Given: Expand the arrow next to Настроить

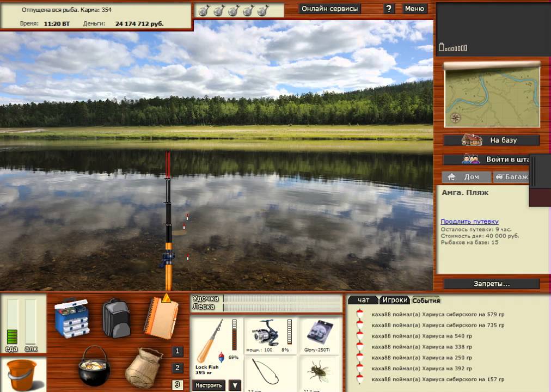Looking at the screenshot, I should pyautogui.click(x=235, y=385).
